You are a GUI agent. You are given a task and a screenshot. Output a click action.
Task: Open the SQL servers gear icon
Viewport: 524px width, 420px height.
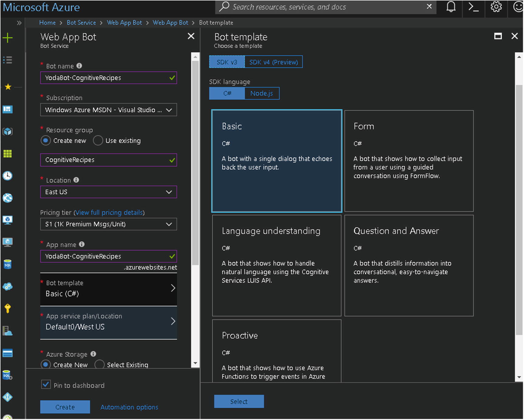(8, 375)
